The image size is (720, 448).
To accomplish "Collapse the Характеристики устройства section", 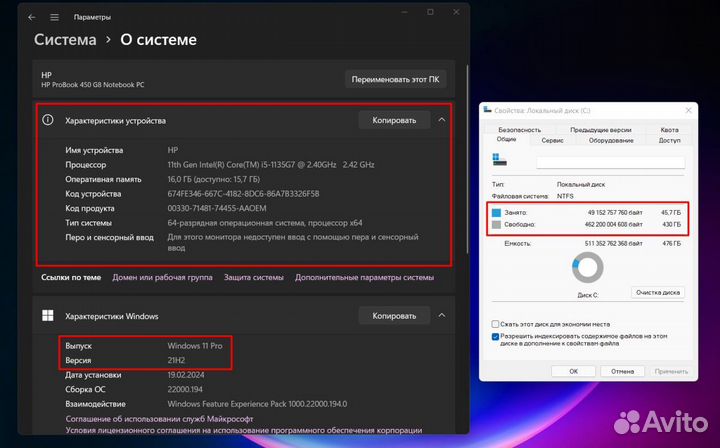I will pos(441,120).
